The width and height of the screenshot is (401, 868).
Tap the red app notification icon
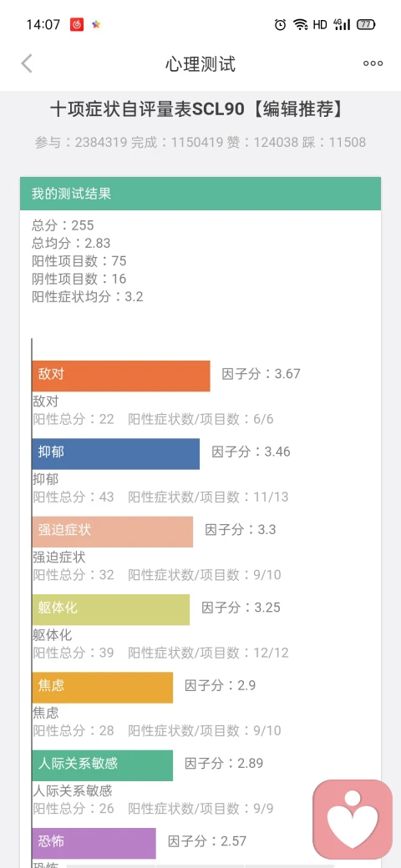[x=76, y=24]
